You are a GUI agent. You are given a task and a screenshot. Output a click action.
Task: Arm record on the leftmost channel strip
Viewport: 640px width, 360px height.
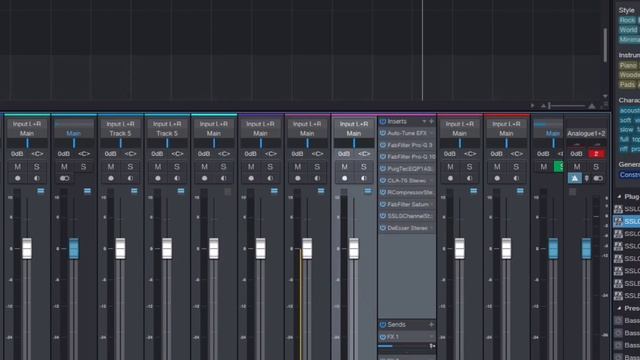pyautogui.click(x=18, y=178)
